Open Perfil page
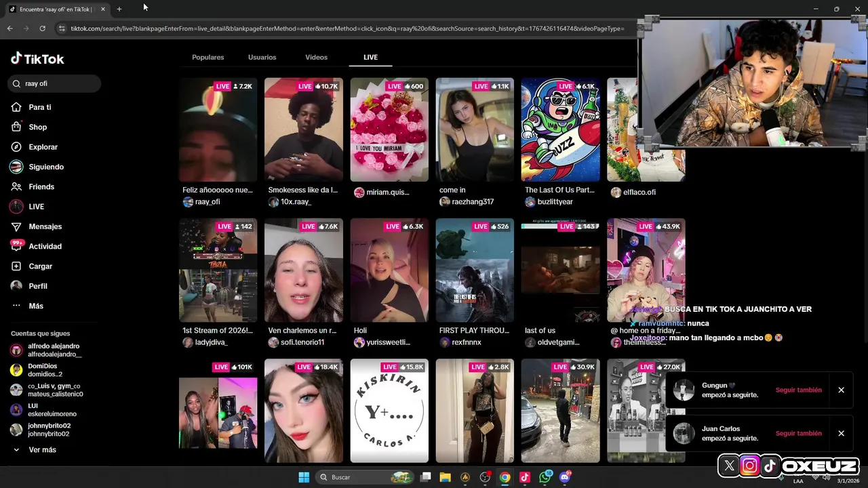 (37, 286)
